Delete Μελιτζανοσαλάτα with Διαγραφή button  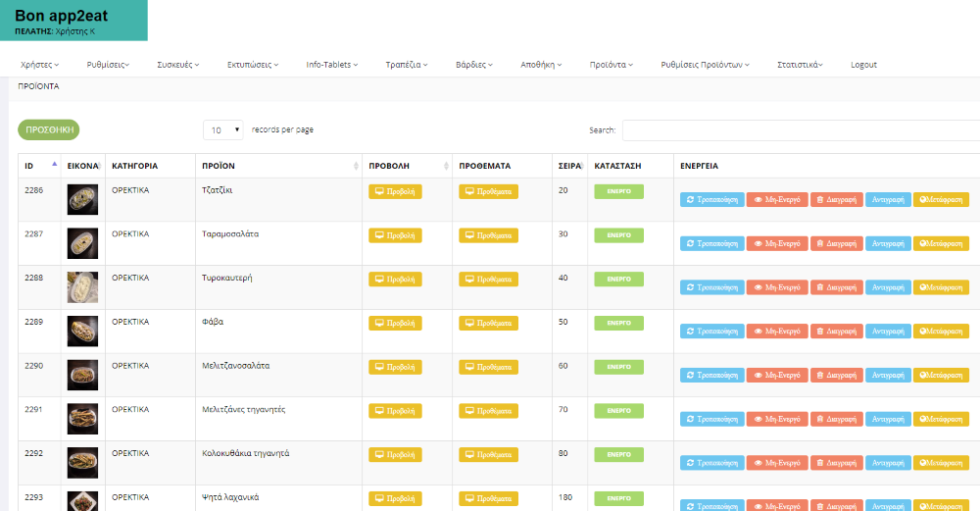837,375
